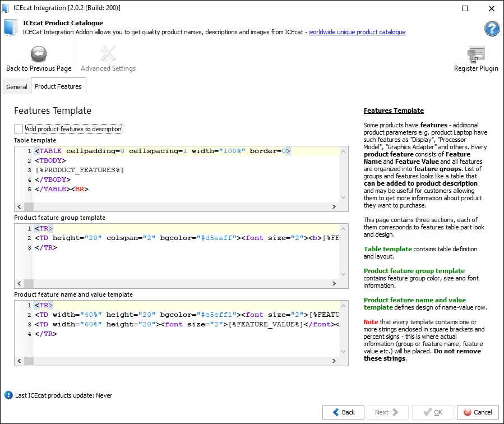Open worldwide unique product catalogue link
This screenshot has width=504, height=424.
[x=357, y=32]
